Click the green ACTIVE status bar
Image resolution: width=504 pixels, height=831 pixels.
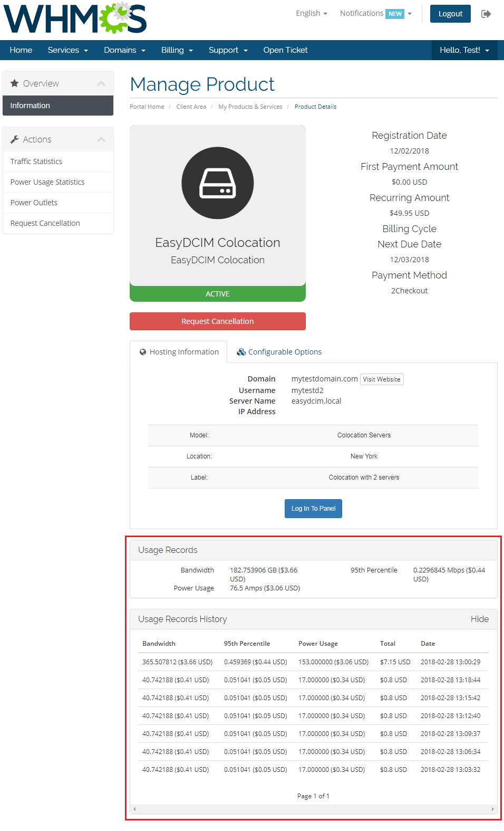click(218, 294)
